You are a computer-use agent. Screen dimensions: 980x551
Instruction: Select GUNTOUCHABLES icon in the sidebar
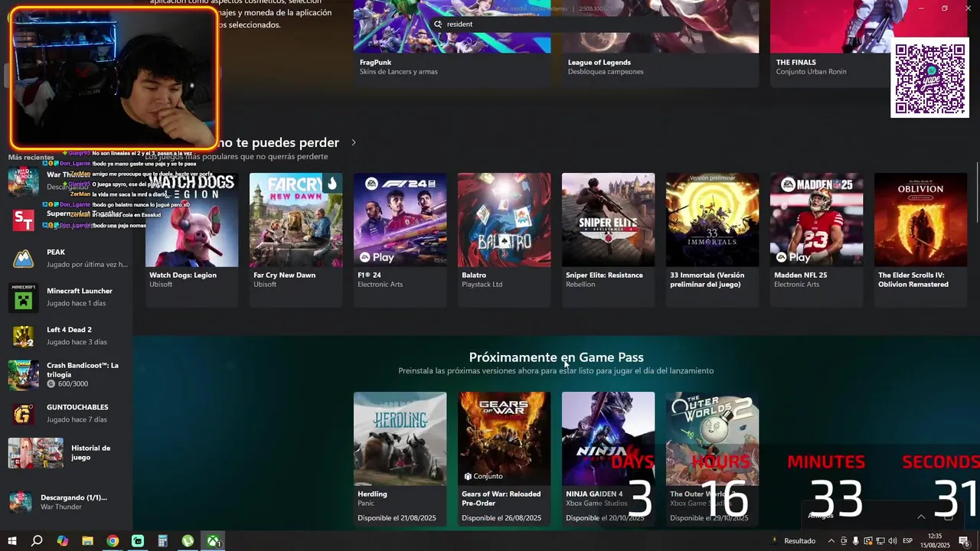(x=23, y=414)
